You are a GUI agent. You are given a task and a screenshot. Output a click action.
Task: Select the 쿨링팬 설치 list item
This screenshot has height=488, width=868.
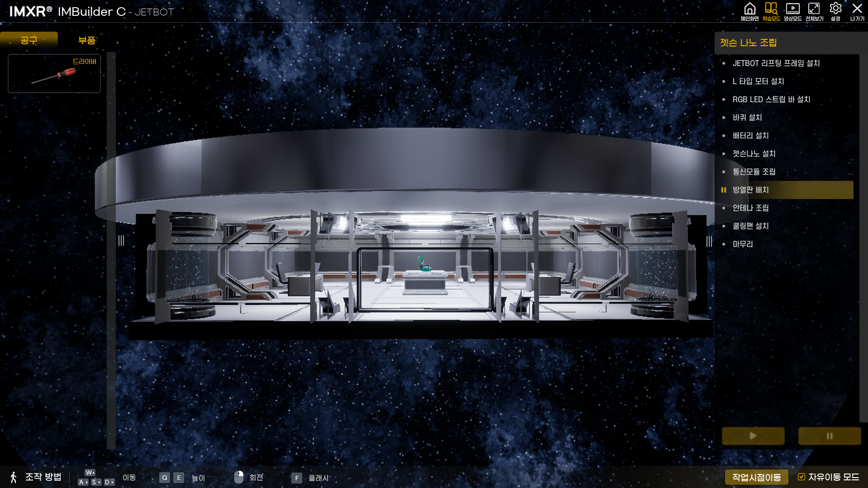click(x=750, y=226)
